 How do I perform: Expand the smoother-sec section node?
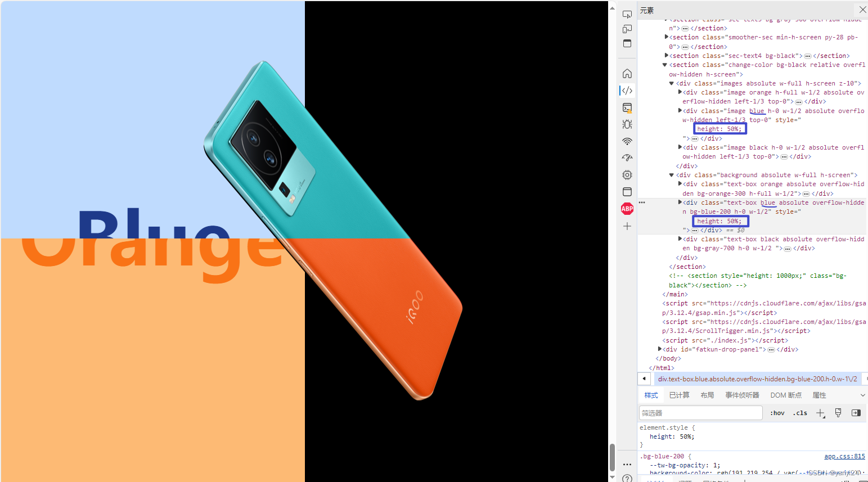point(667,37)
